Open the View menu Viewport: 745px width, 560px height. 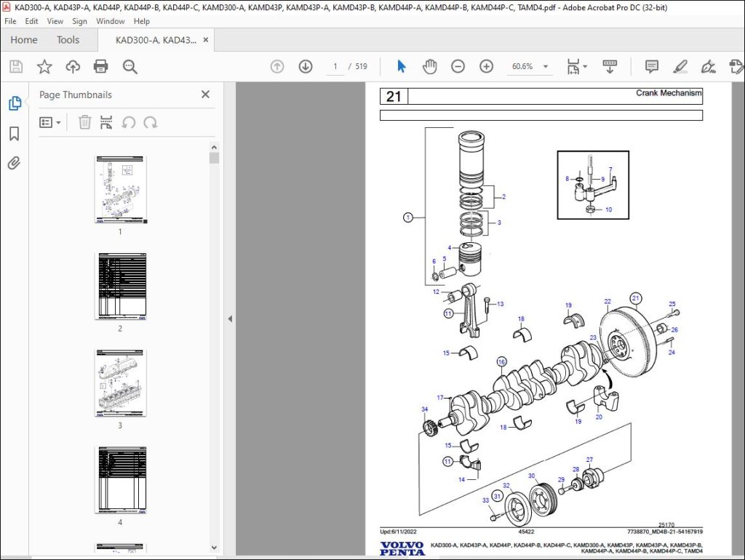point(55,21)
